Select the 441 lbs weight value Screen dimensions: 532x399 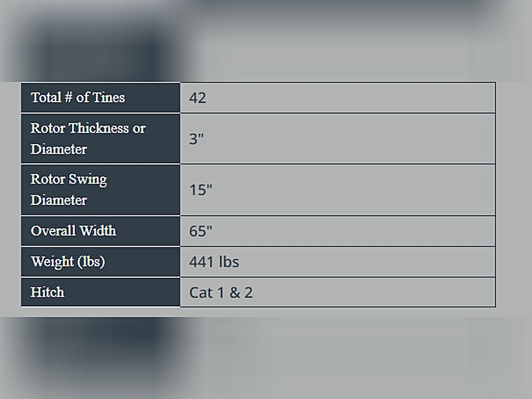coord(214,262)
